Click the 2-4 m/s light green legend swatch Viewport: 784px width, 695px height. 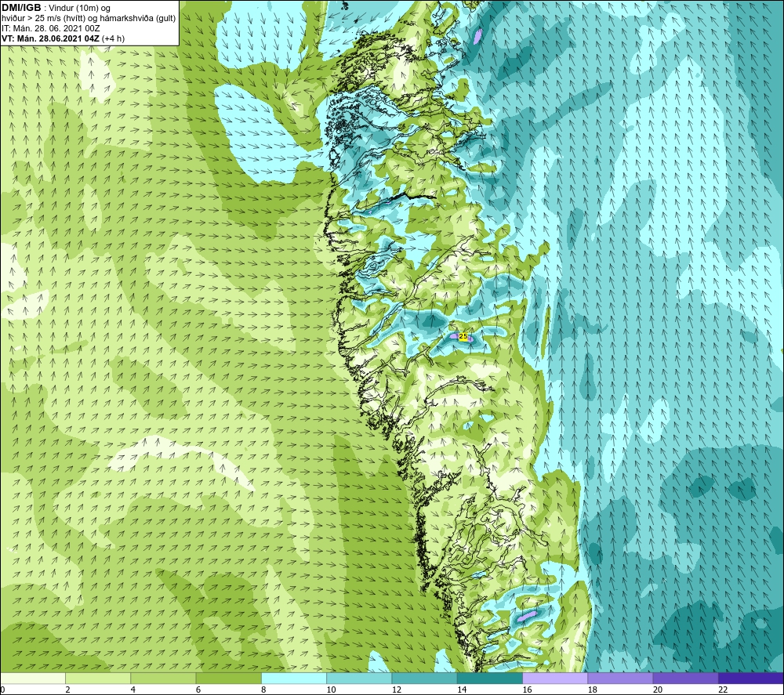(x=98, y=678)
